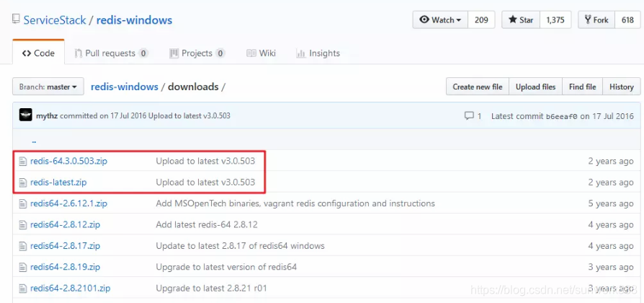This screenshot has height=303, width=644.
Task: Switch to the Projects tab
Action: [x=197, y=53]
